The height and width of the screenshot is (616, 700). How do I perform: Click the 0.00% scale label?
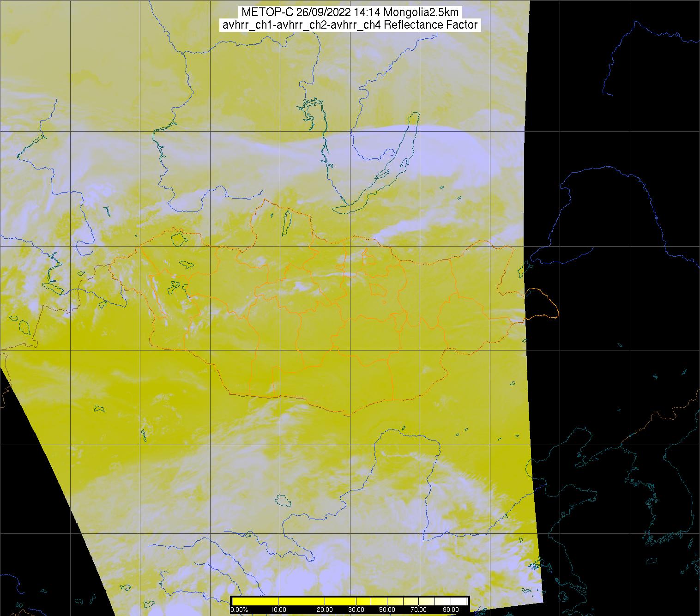[239, 610]
